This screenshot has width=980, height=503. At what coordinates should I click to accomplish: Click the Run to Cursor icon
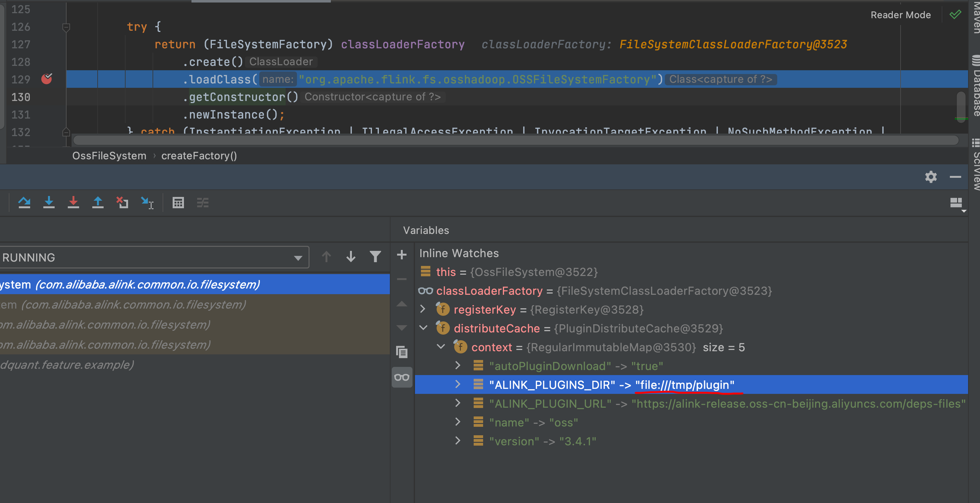tap(147, 202)
